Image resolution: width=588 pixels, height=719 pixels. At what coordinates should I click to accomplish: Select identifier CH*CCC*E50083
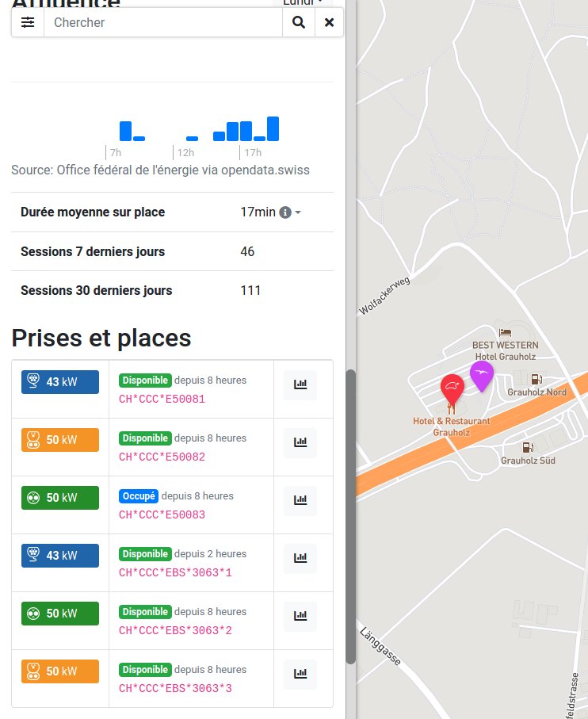click(162, 514)
